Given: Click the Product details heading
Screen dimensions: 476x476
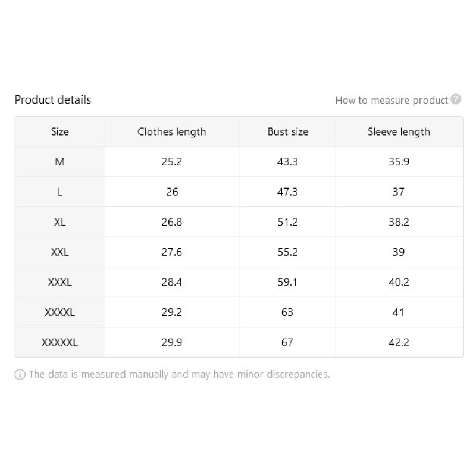Looking at the screenshot, I should pos(53,100).
